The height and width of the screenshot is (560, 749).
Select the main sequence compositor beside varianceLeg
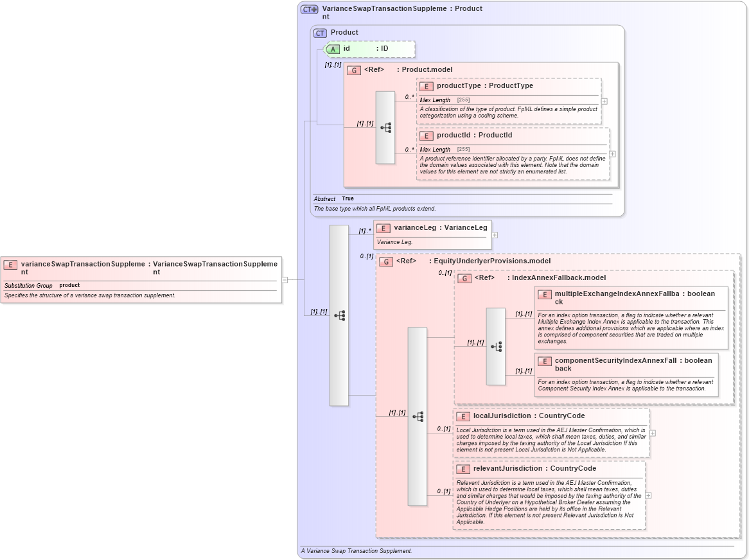point(339,315)
